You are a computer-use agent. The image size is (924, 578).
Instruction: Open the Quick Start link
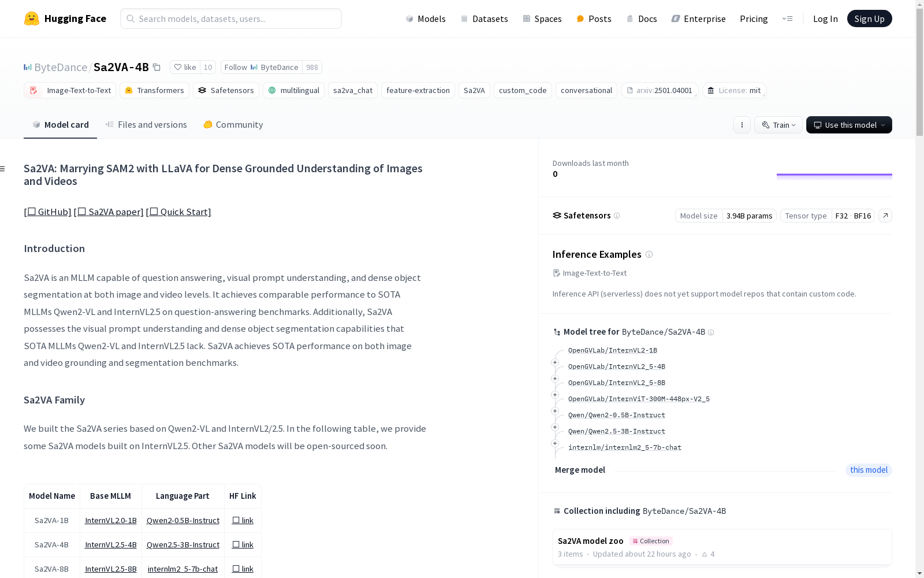pos(178,212)
